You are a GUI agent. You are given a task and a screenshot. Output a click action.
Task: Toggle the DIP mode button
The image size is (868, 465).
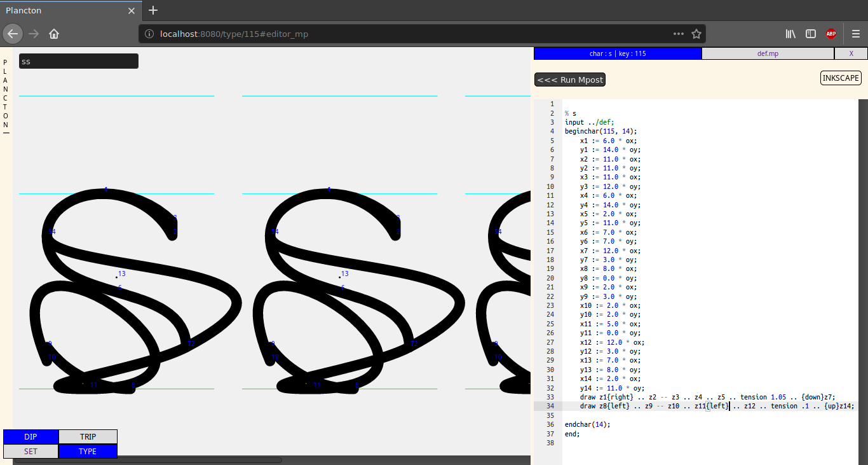click(x=31, y=437)
